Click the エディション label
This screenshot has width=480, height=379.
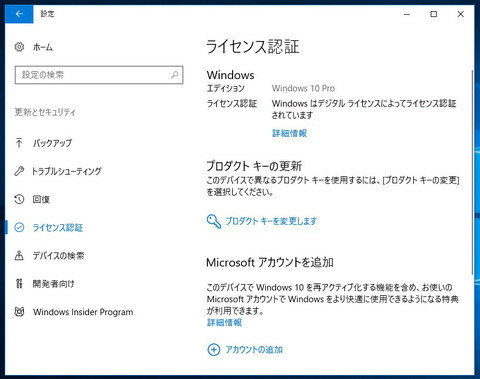(226, 88)
